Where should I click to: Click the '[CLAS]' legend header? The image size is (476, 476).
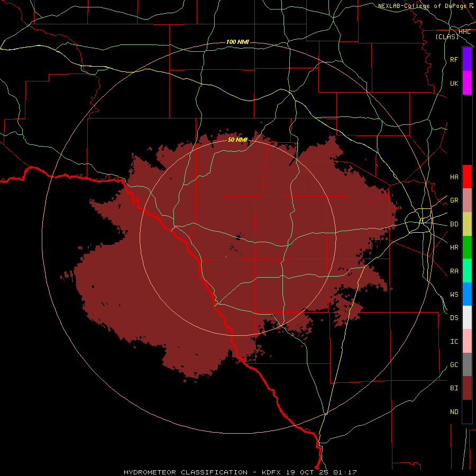click(447, 37)
